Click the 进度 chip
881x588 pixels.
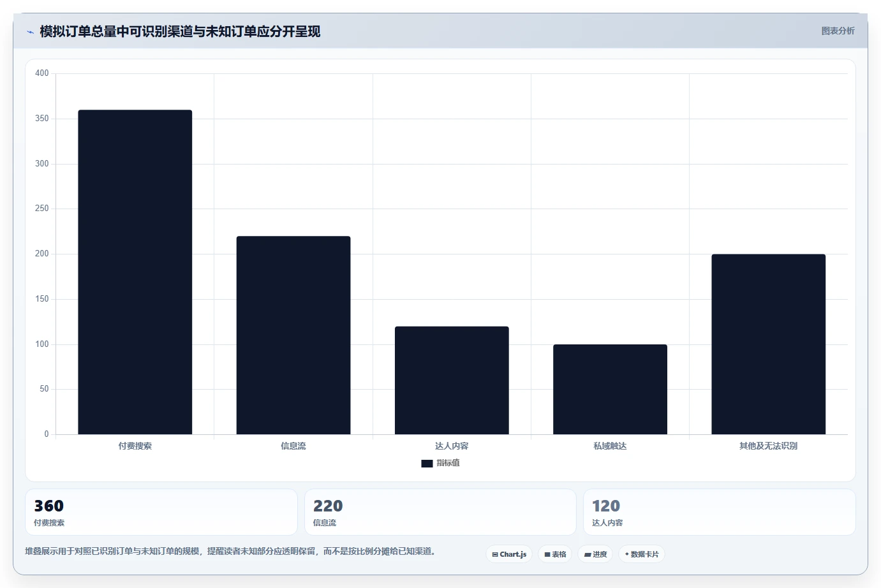(595, 554)
